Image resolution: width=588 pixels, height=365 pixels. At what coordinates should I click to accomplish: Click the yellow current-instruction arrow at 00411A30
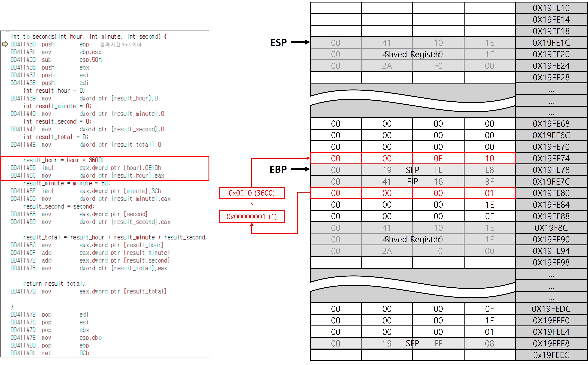[5, 44]
